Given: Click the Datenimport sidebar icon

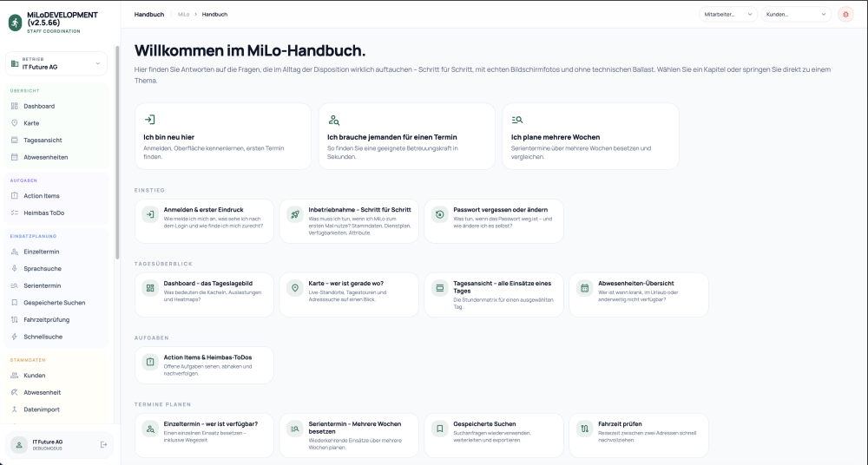Looking at the screenshot, I should pyautogui.click(x=15, y=409).
